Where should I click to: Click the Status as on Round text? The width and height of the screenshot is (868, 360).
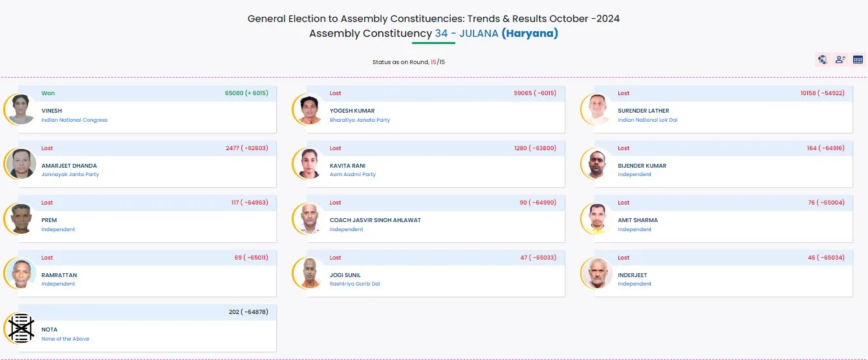401,62
